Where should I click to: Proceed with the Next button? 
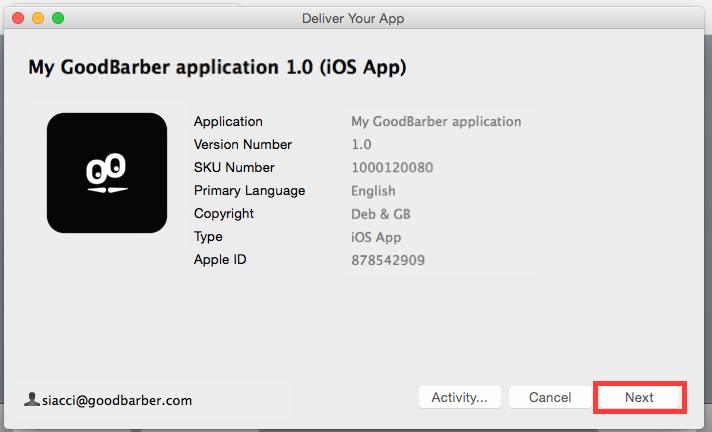[x=639, y=397]
